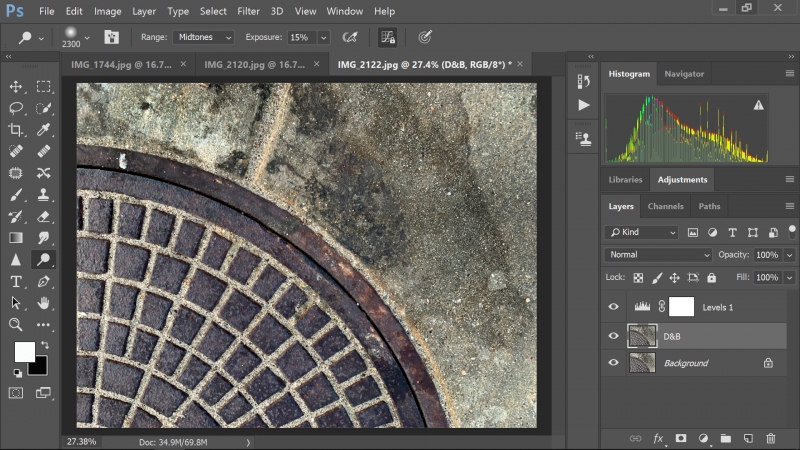Open the Image menu
Image resolution: width=800 pixels, height=450 pixels.
pos(108,11)
